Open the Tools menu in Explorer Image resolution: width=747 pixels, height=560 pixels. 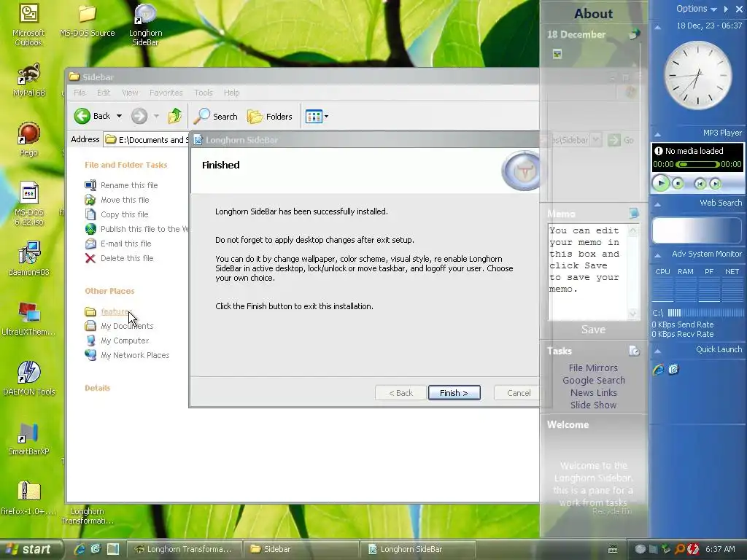pyautogui.click(x=203, y=93)
